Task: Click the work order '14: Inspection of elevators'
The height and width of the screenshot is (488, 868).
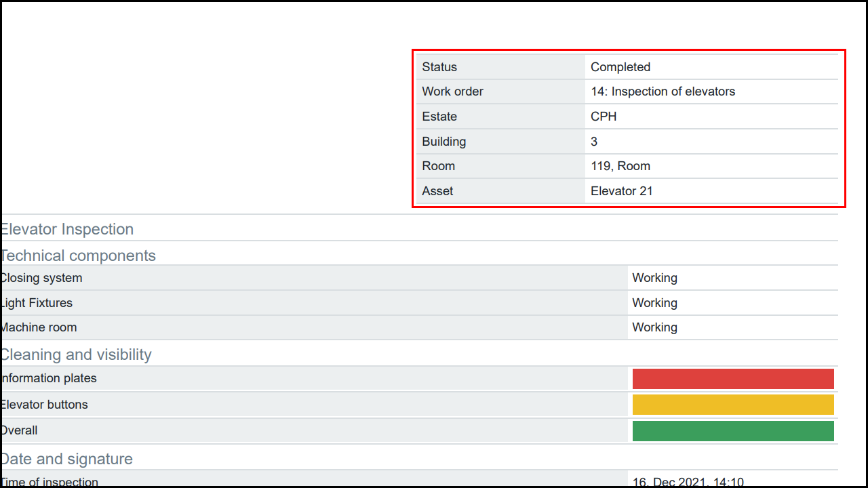Action: coord(663,91)
